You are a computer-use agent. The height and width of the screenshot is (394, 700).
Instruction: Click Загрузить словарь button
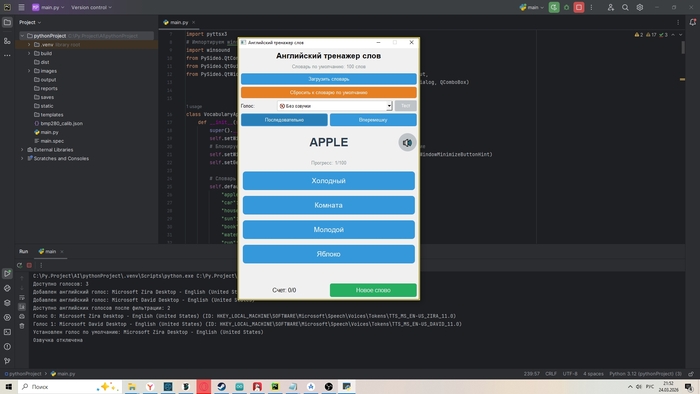[329, 79]
